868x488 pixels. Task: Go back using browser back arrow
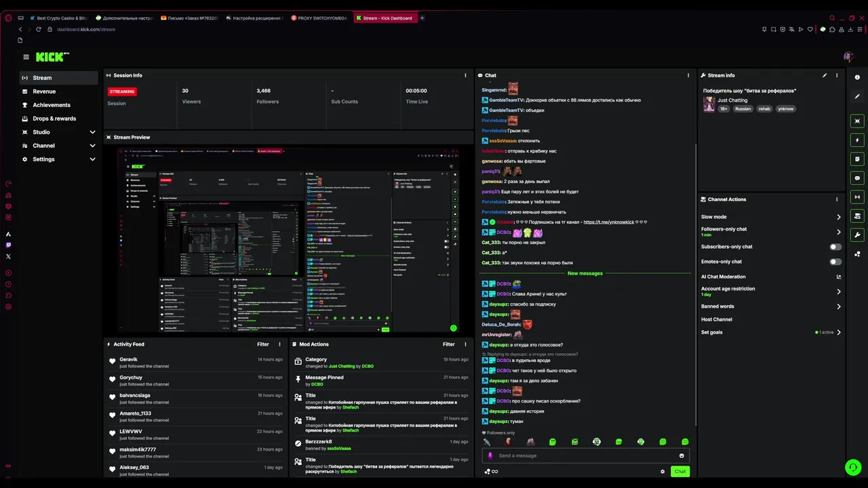coord(20,29)
